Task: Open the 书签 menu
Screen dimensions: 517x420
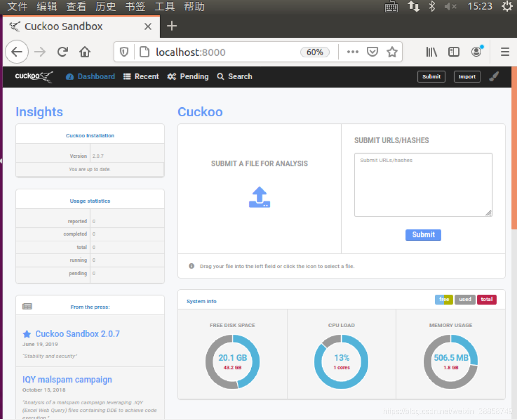Action: click(x=135, y=6)
